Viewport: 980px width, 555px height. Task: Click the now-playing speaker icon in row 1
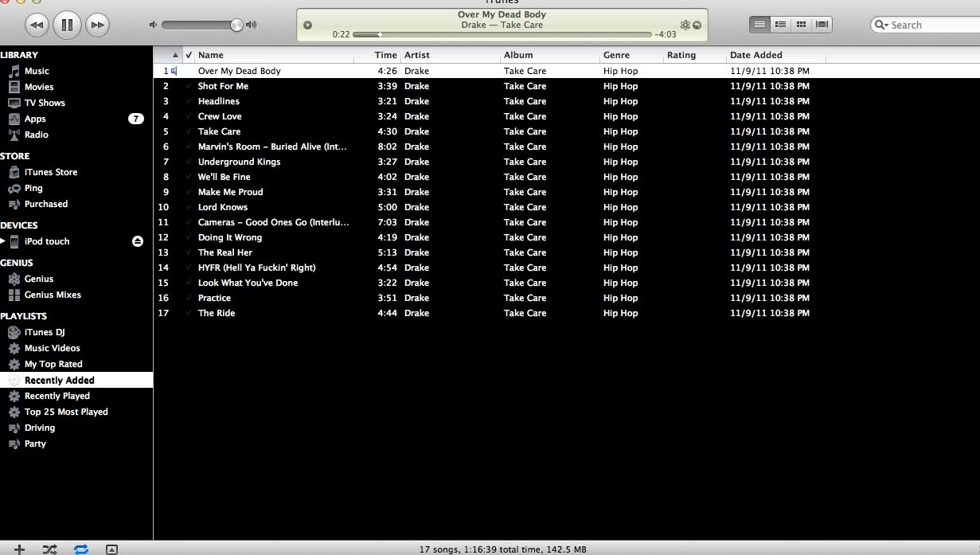pos(174,71)
